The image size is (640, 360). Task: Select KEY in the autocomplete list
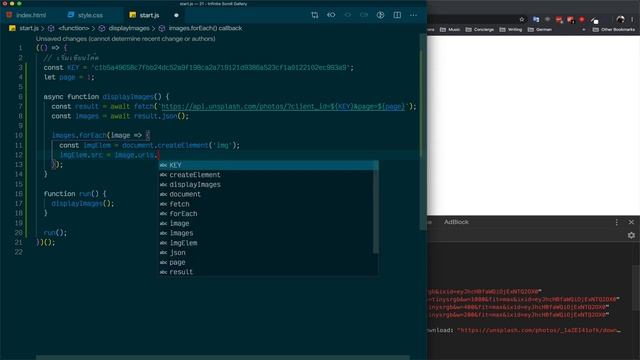pyautogui.click(x=268, y=165)
